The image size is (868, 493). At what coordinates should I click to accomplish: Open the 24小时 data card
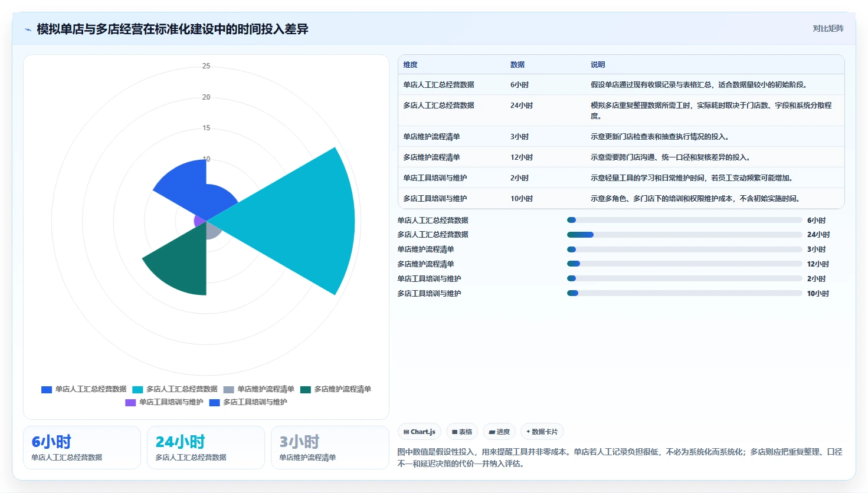pyautogui.click(x=206, y=448)
